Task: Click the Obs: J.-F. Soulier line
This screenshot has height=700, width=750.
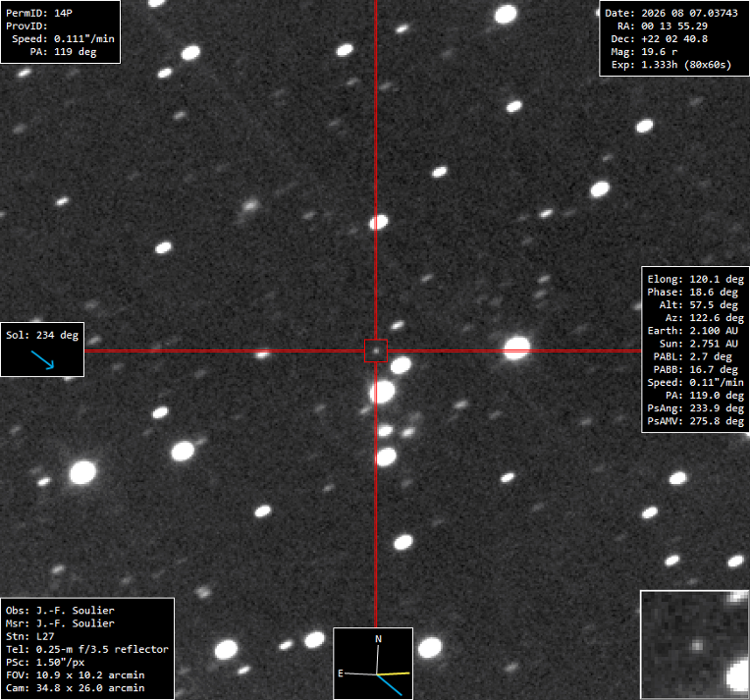Action: [x=60, y=611]
